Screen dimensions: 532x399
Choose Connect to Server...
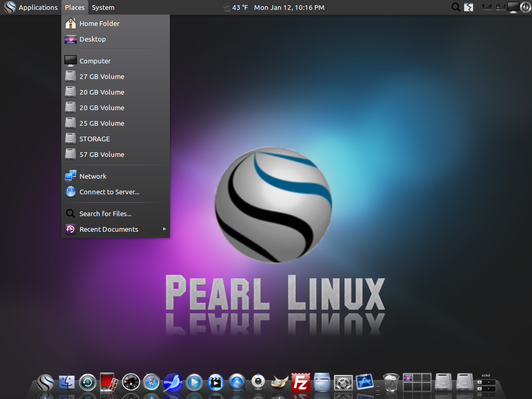click(x=116, y=192)
